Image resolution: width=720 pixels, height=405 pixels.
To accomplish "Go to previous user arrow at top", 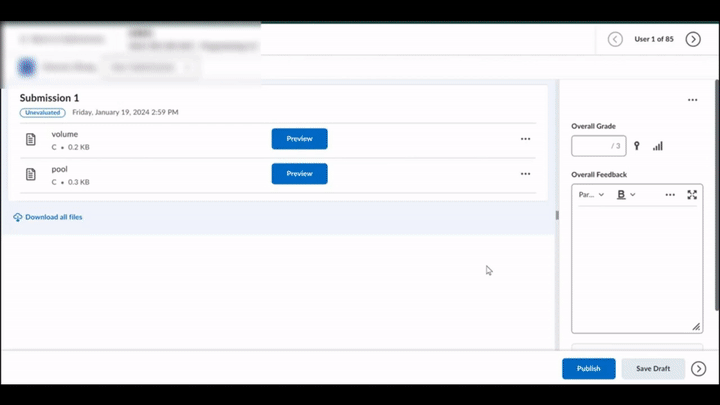I will coord(615,39).
